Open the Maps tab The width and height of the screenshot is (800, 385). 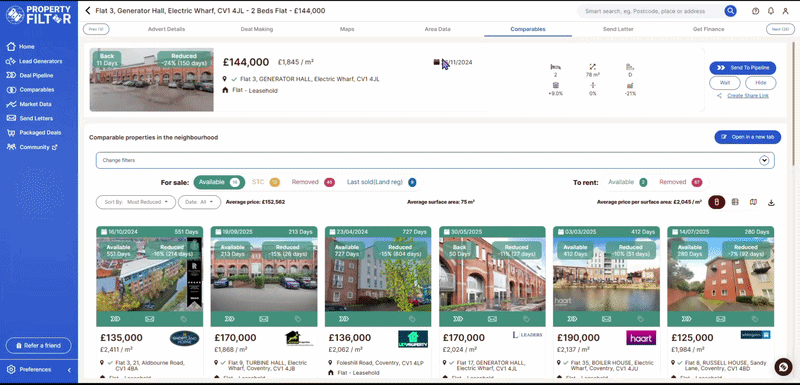[x=347, y=29]
